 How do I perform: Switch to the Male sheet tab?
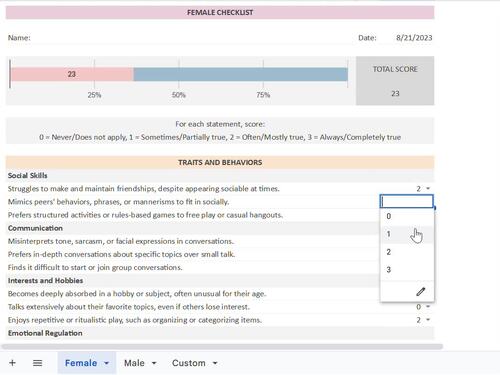pyautogui.click(x=134, y=363)
